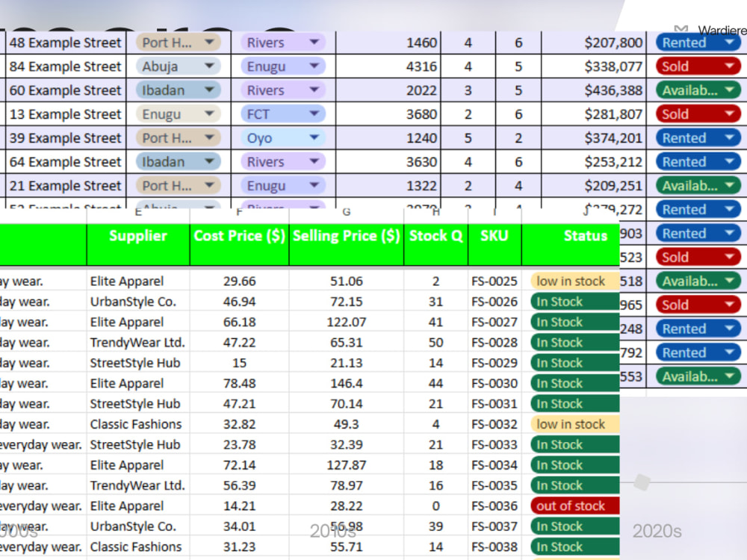Select cost price cell 29.66
747x560 pixels.
[239, 281]
